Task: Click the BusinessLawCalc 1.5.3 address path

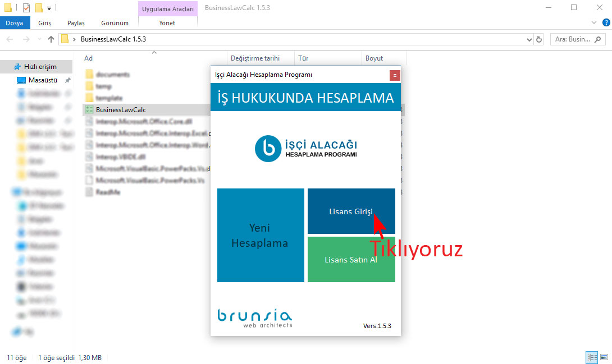Action: 113,39
